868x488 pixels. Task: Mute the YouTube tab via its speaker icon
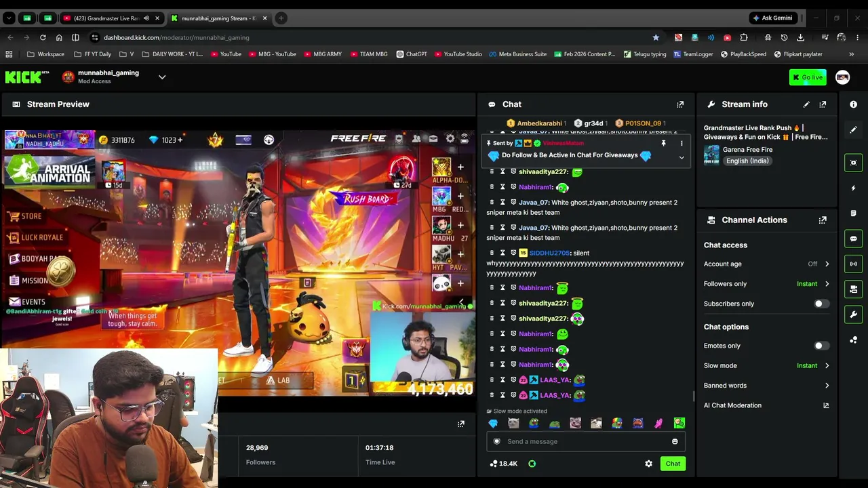coord(146,18)
